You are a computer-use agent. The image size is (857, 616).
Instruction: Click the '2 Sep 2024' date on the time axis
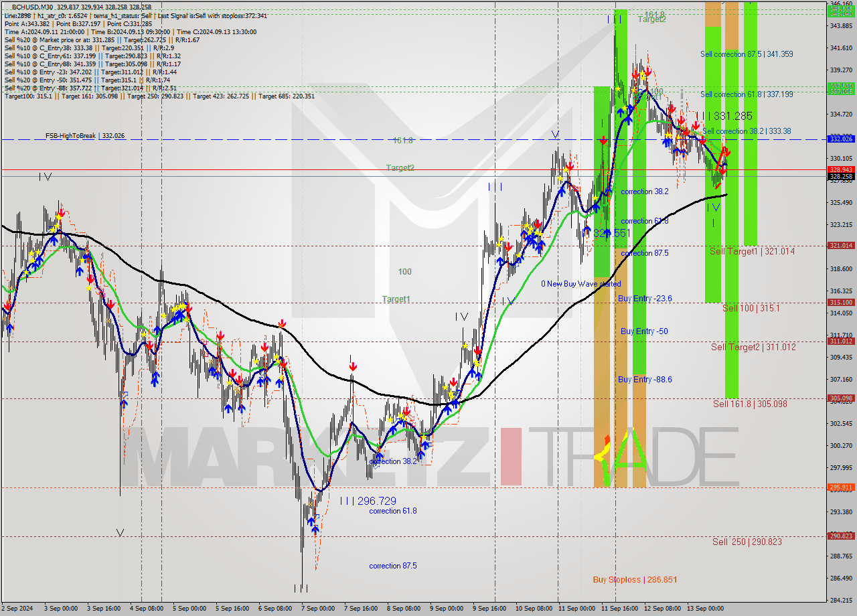(x=17, y=609)
